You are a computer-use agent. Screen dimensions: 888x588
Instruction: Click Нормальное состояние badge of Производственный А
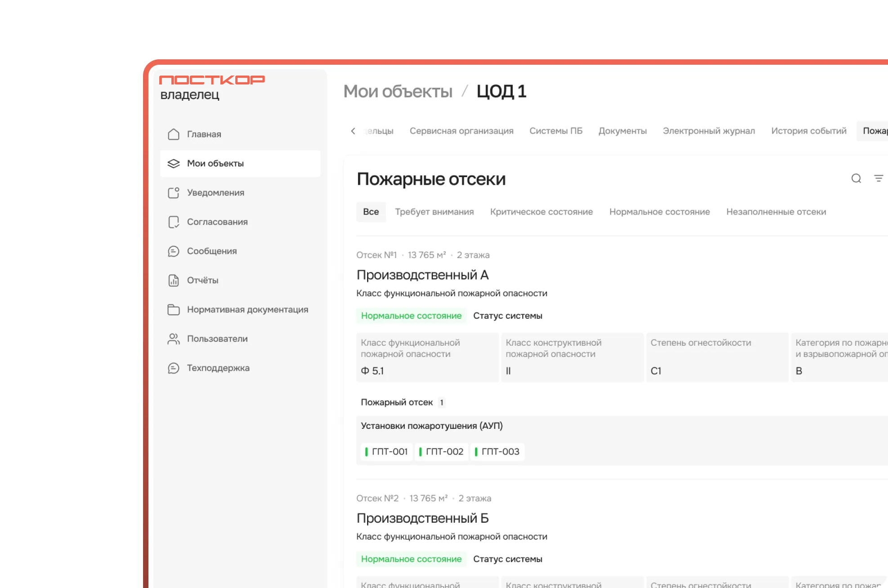pos(411,316)
